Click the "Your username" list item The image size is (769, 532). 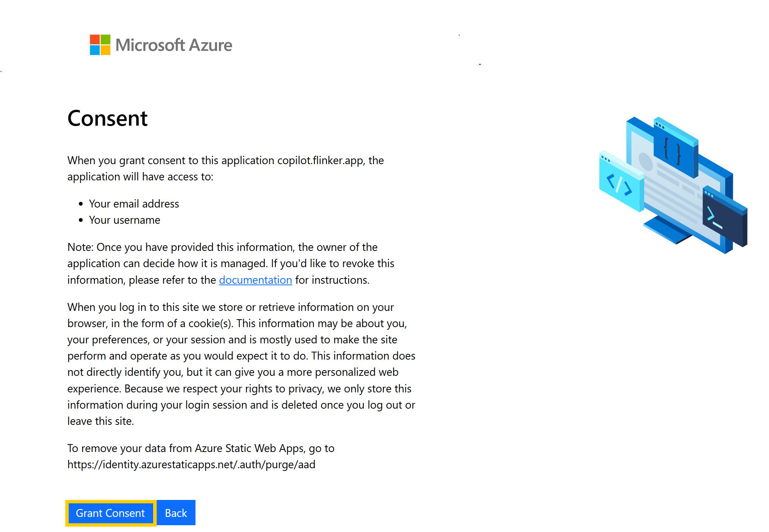click(125, 220)
